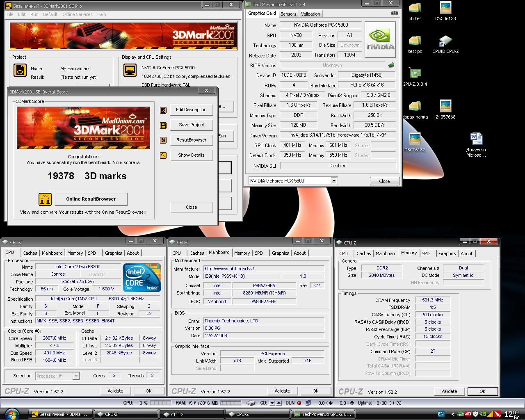Screen dimensions: 525x420
Task: Click the Project section icon in 3DMark
Action: (x=20, y=70)
